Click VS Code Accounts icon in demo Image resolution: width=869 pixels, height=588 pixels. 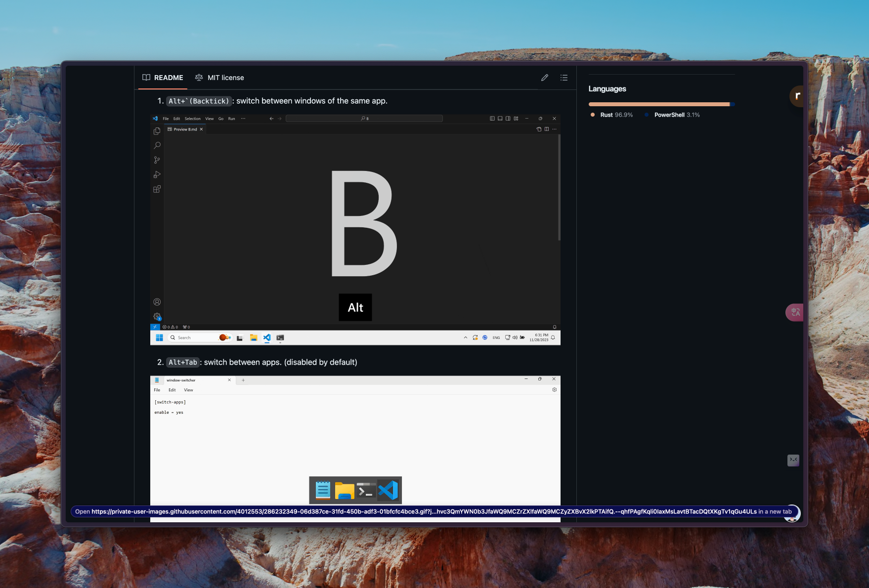157,302
